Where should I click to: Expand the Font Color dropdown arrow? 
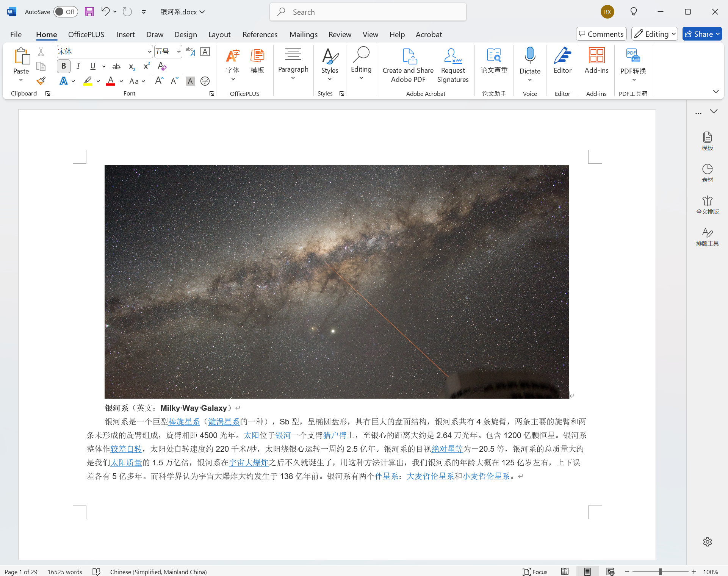(x=121, y=81)
